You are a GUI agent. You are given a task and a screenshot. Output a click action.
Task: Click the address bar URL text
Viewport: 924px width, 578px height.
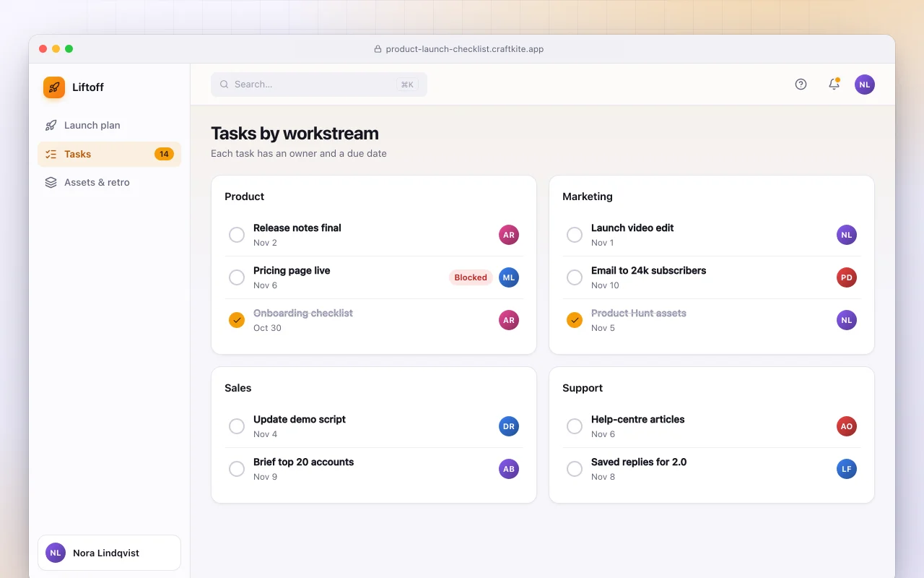coord(465,49)
